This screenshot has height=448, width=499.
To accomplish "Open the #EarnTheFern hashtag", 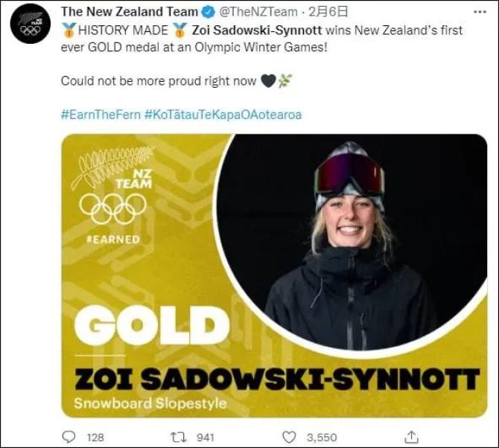I will [101, 115].
